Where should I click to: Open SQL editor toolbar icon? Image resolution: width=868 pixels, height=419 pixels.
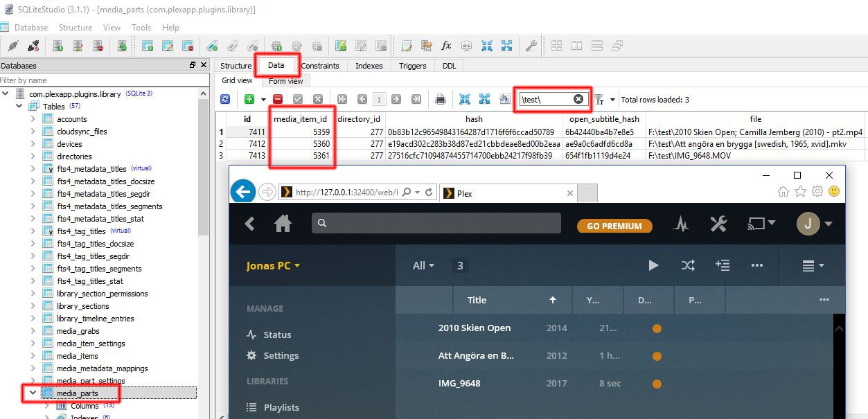(407, 46)
